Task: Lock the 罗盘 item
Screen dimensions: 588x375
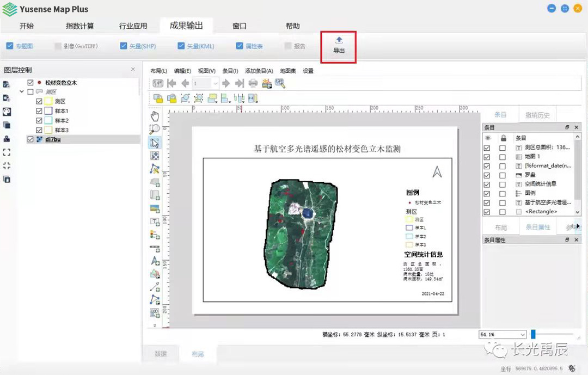Action: coord(503,175)
